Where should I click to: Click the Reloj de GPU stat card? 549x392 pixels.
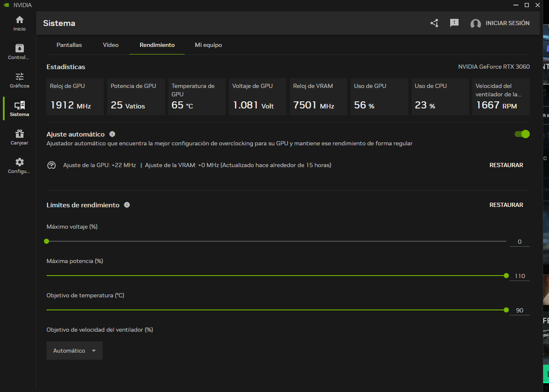click(x=75, y=97)
